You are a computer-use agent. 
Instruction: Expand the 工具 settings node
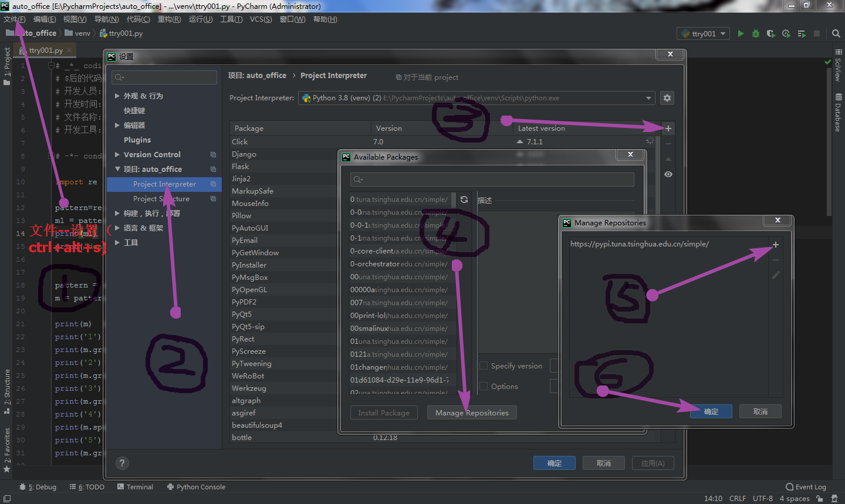click(x=117, y=242)
